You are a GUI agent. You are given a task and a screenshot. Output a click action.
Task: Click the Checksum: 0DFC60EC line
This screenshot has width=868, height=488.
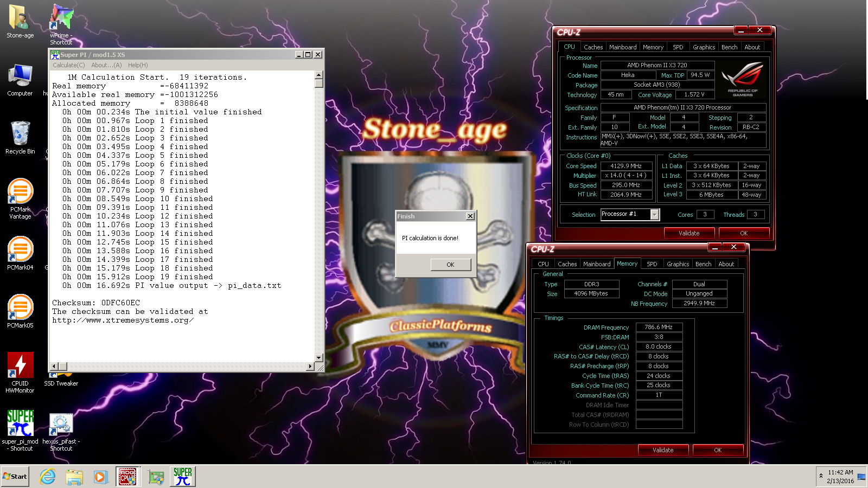click(96, 303)
